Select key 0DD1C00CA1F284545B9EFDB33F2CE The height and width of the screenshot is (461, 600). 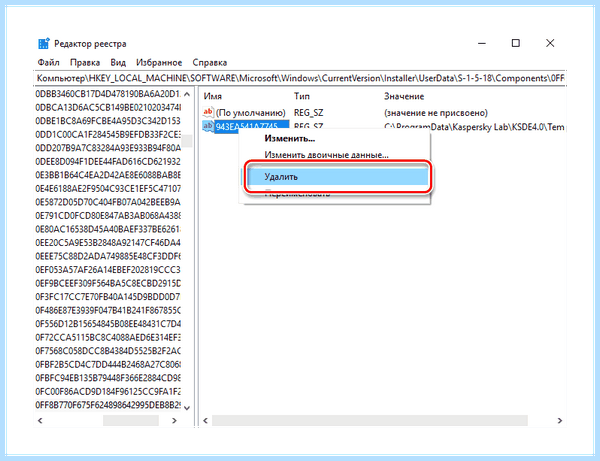(x=108, y=134)
